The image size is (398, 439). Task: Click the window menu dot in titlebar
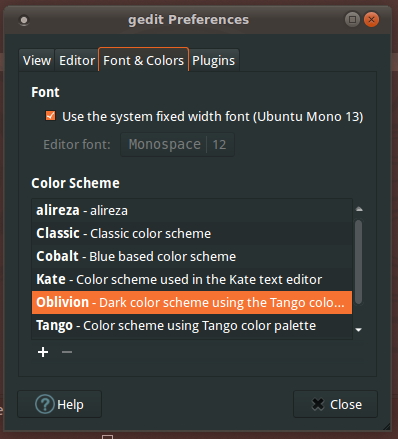(24, 20)
